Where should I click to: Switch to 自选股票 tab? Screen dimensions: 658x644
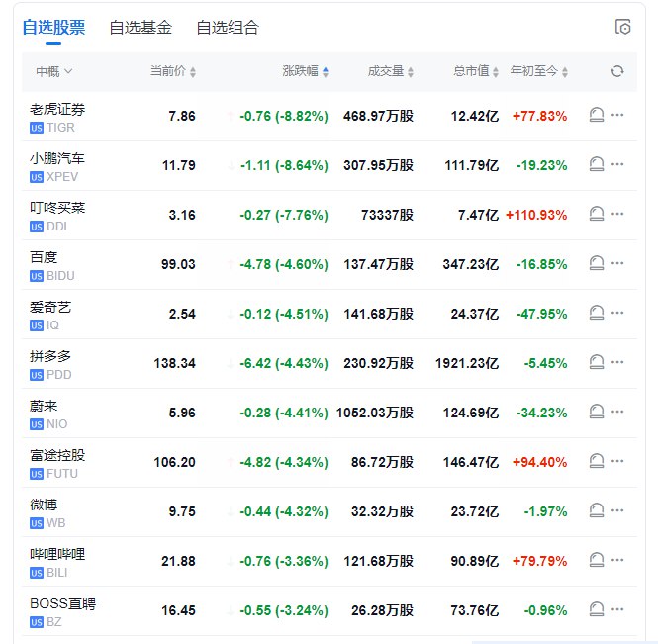pyautogui.click(x=53, y=28)
